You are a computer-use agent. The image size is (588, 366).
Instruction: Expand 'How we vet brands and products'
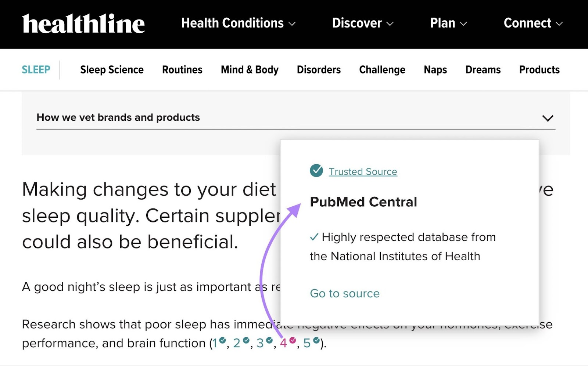click(x=547, y=118)
